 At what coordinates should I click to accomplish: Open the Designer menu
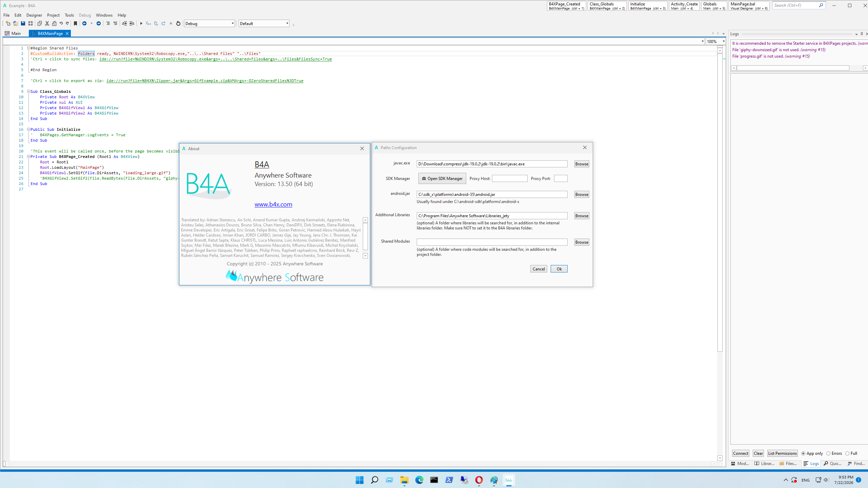34,15
